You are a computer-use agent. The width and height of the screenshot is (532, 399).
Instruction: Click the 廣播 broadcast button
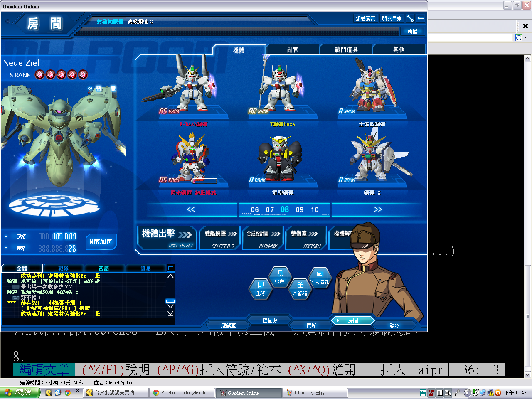pos(412,32)
